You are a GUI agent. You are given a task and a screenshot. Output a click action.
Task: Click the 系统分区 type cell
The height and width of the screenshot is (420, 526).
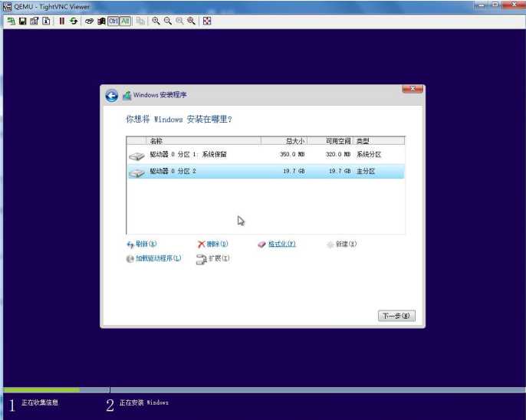coord(369,155)
